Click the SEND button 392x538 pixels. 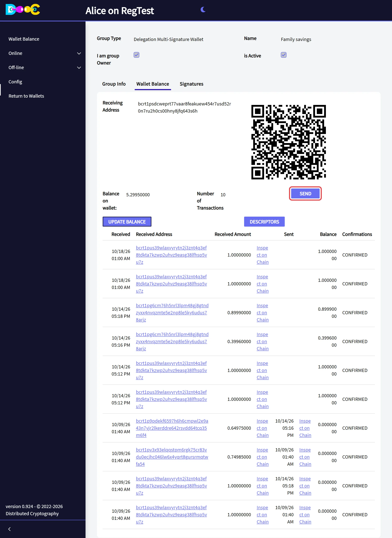tap(305, 194)
